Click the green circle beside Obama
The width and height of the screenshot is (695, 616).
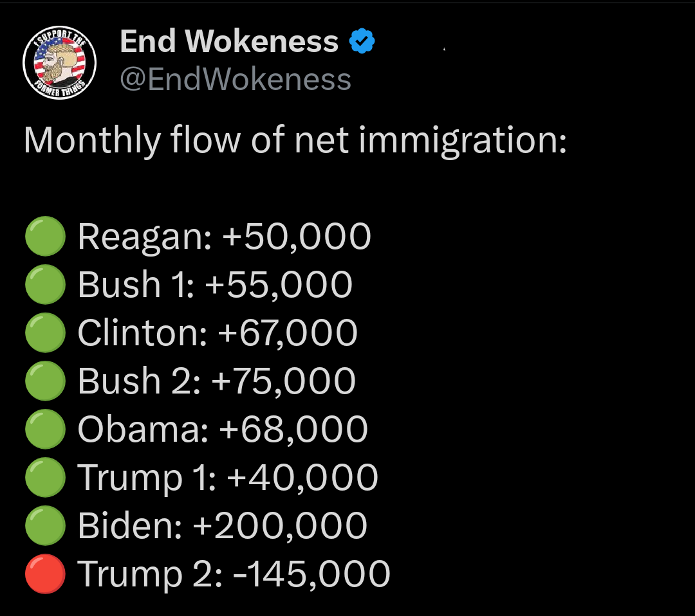pos(45,430)
